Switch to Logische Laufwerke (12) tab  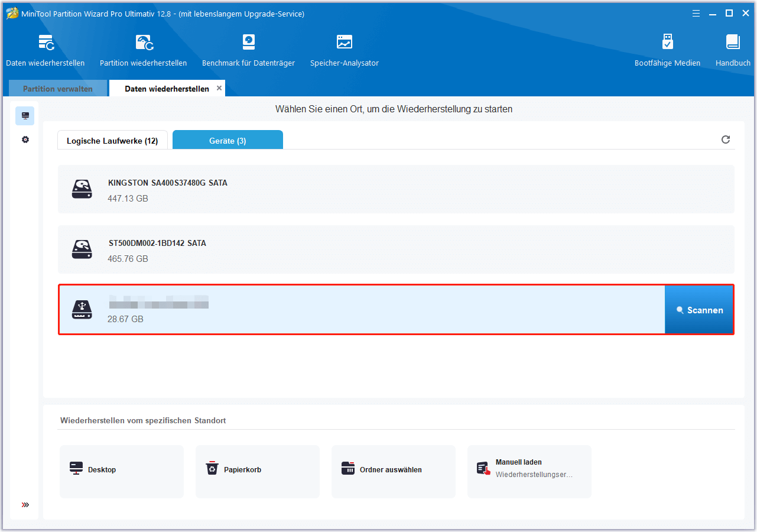coord(112,141)
